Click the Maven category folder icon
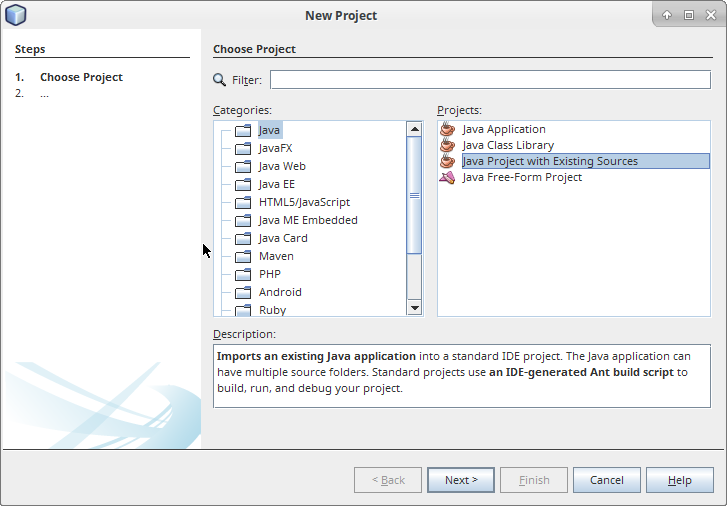The height and width of the screenshot is (506, 727). pyautogui.click(x=243, y=256)
